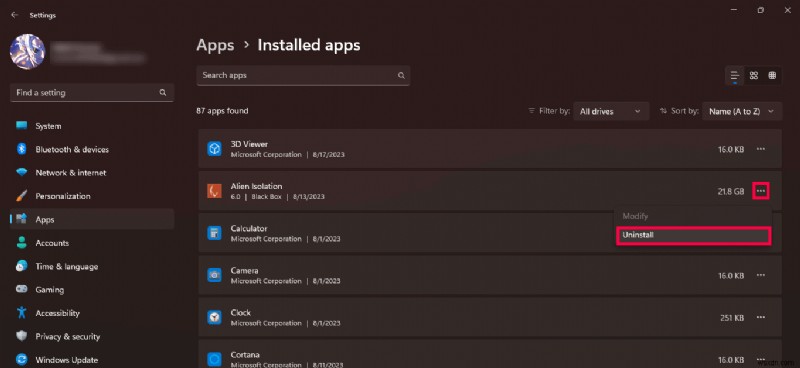Click the Cortana app icon
Screen dimensions: 800x368
point(214,359)
